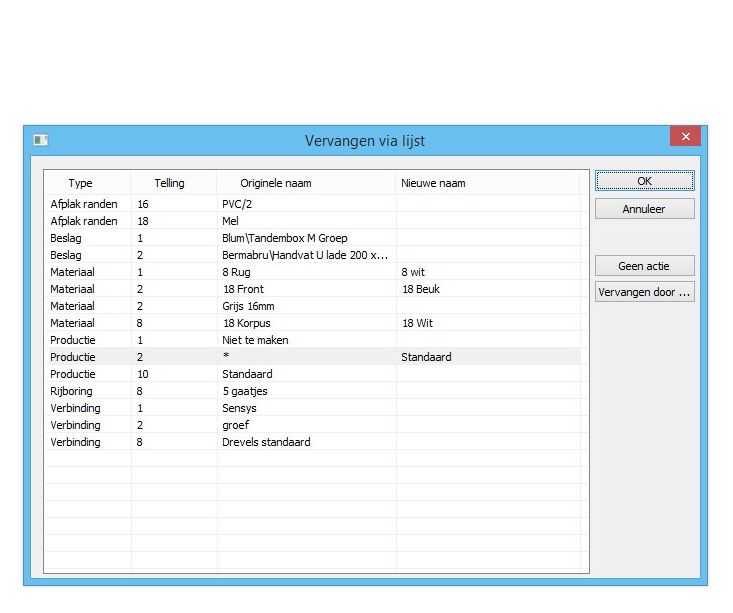Viewport: 733px width, 613px height.
Task: Sort by the Type column header
Action: [80, 183]
